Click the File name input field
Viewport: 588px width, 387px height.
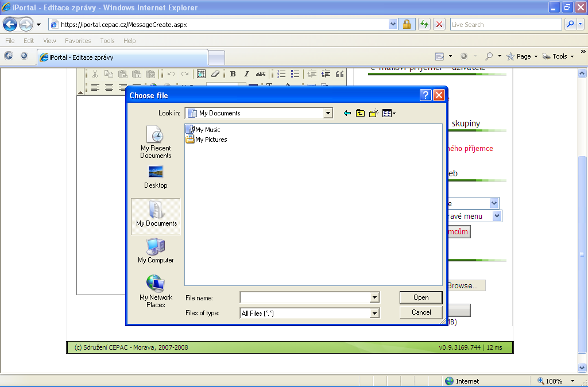[x=305, y=297]
